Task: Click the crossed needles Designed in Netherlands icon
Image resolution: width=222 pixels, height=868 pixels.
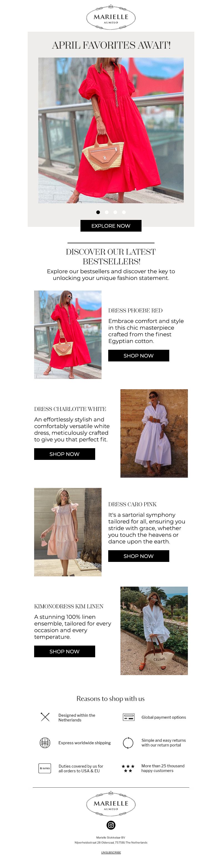Action: pos(45,717)
